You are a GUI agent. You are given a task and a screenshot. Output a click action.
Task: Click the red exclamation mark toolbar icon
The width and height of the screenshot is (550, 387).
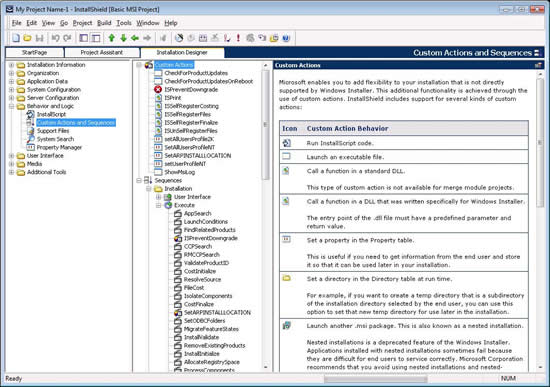[239, 38]
